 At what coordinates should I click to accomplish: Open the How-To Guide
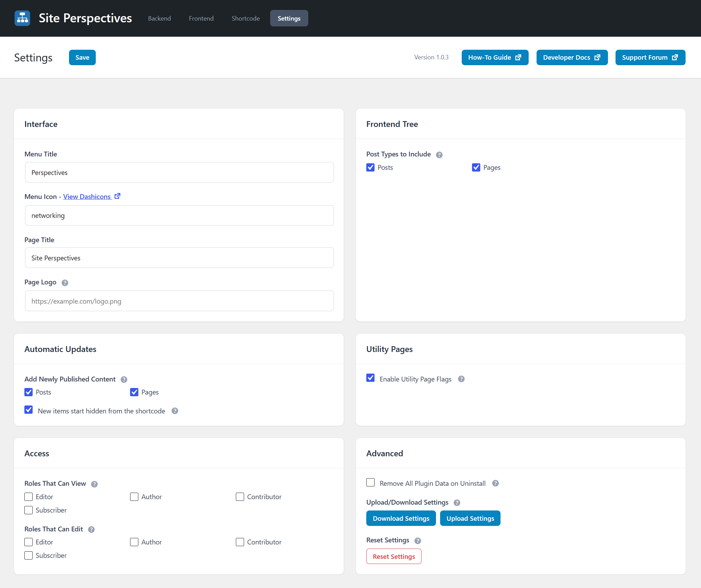tap(495, 57)
